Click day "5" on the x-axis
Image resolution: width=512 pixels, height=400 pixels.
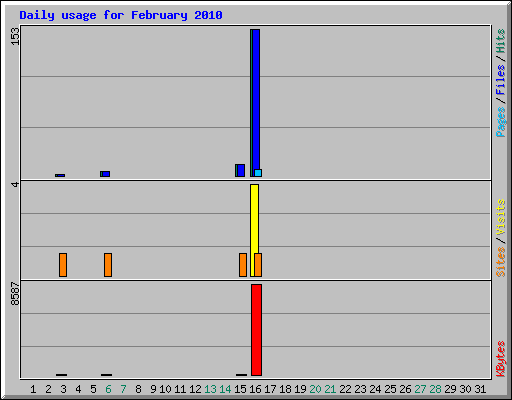pyautogui.click(x=93, y=389)
